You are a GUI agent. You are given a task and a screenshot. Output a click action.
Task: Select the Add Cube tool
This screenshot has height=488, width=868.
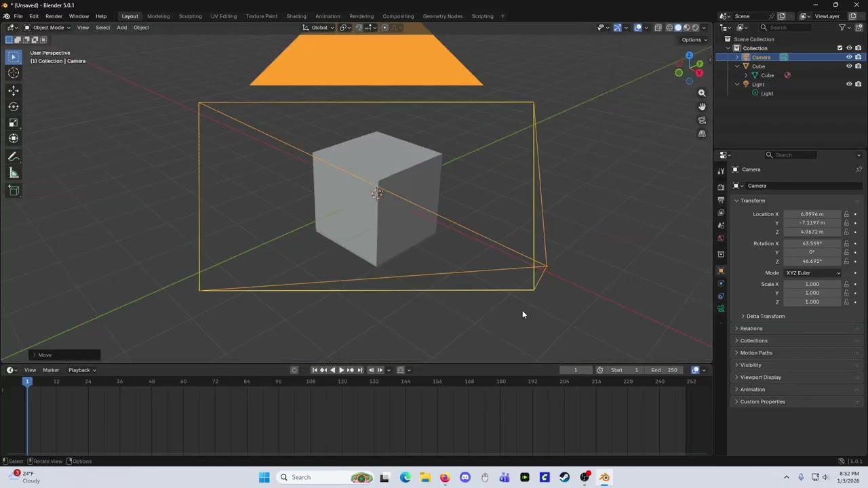pyautogui.click(x=14, y=191)
